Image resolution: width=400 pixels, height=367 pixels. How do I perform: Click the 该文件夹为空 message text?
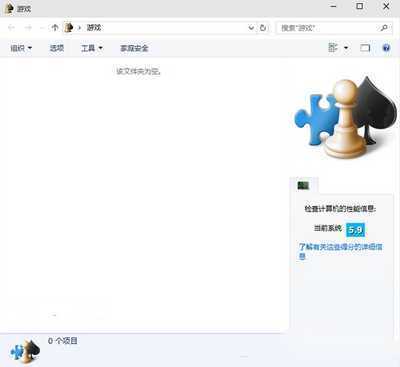click(139, 71)
